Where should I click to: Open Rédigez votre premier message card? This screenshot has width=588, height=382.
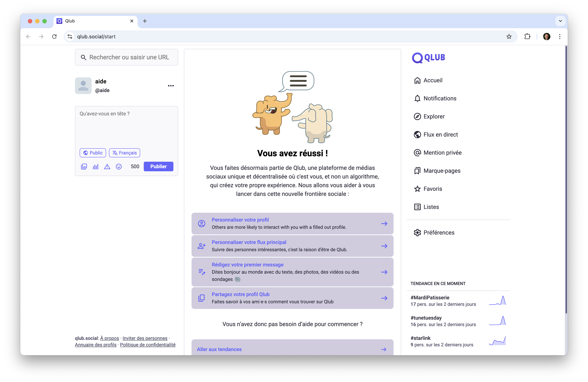pyautogui.click(x=292, y=272)
